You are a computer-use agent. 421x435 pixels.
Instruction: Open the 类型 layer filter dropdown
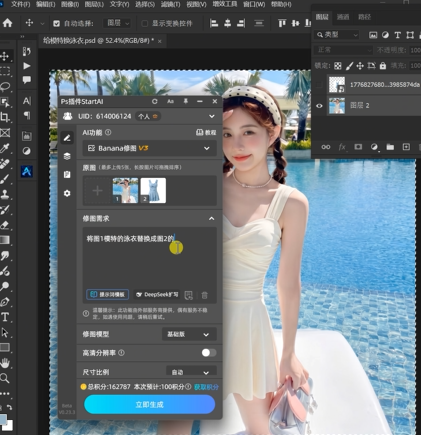click(337, 35)
